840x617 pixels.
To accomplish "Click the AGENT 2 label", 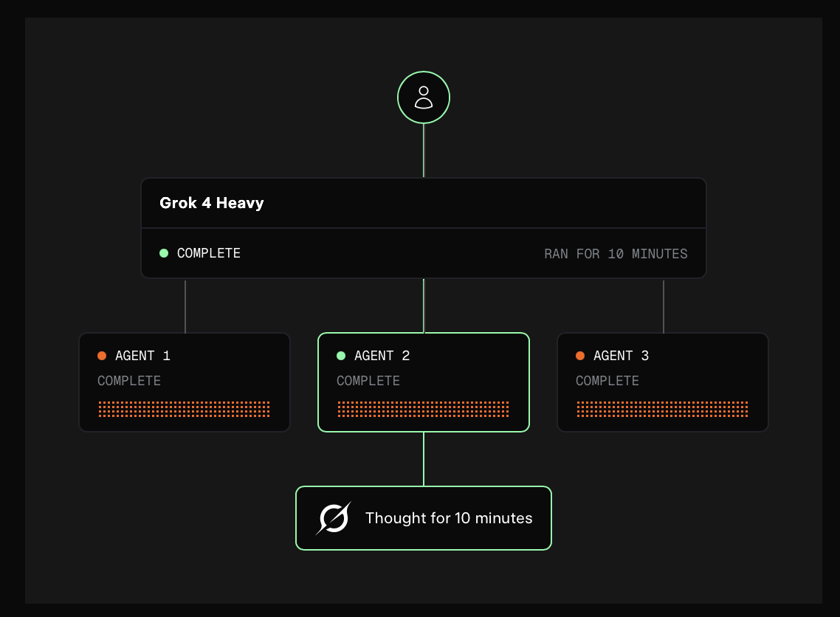I will [x=382, y=356].
